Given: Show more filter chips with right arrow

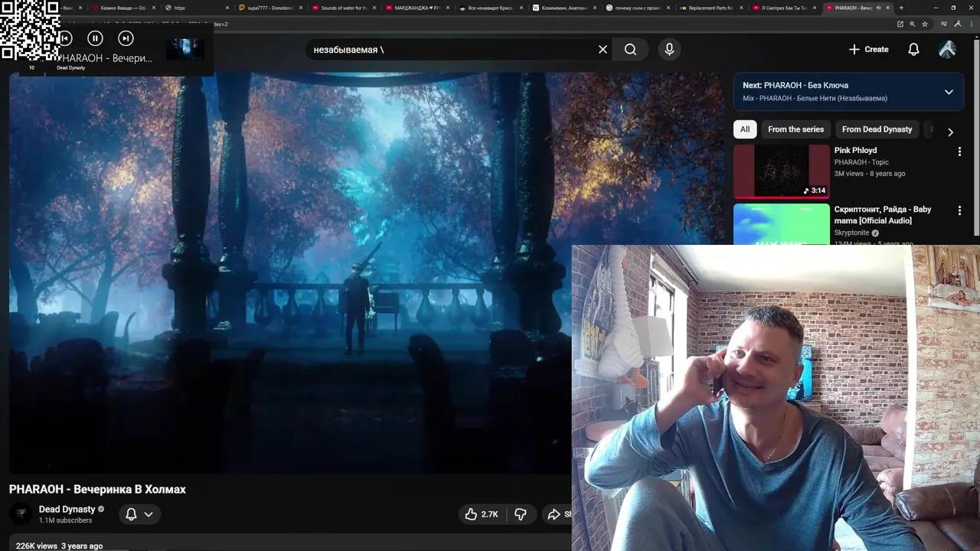Looking at the screenshot, I should pos(950,132).
